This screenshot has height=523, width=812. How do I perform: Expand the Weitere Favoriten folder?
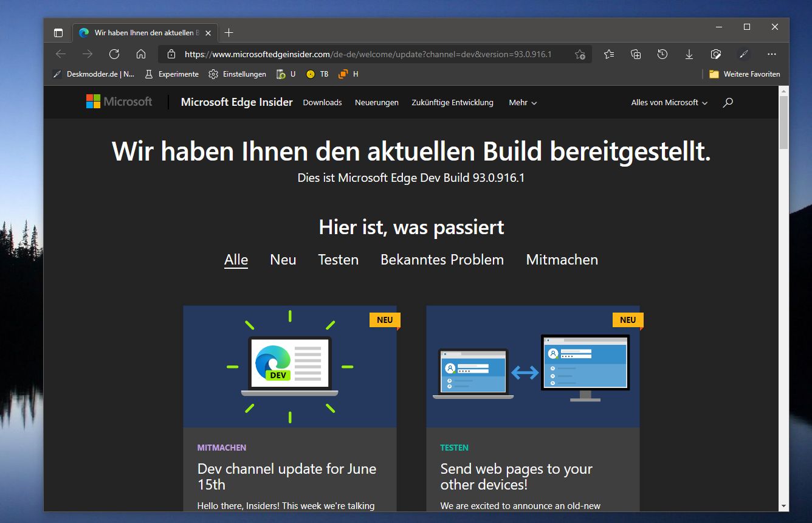pyautogui.click(x=745, y=74)
